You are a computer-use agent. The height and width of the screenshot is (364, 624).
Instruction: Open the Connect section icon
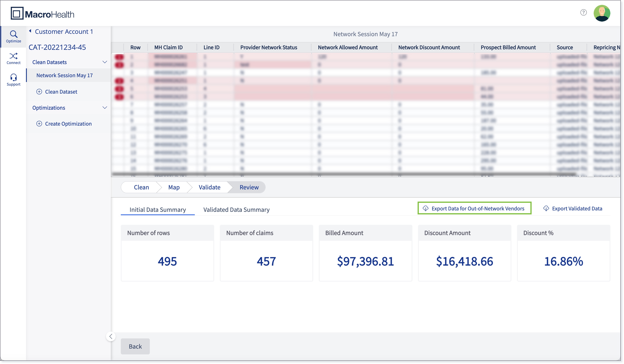click(13, 56)
